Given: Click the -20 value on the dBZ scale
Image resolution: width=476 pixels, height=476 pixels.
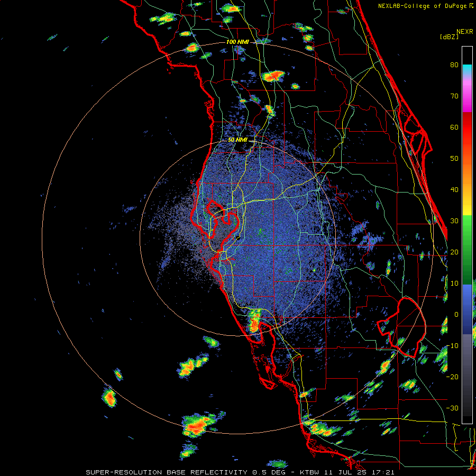Looking at the screenshot, I should point(452,377).
